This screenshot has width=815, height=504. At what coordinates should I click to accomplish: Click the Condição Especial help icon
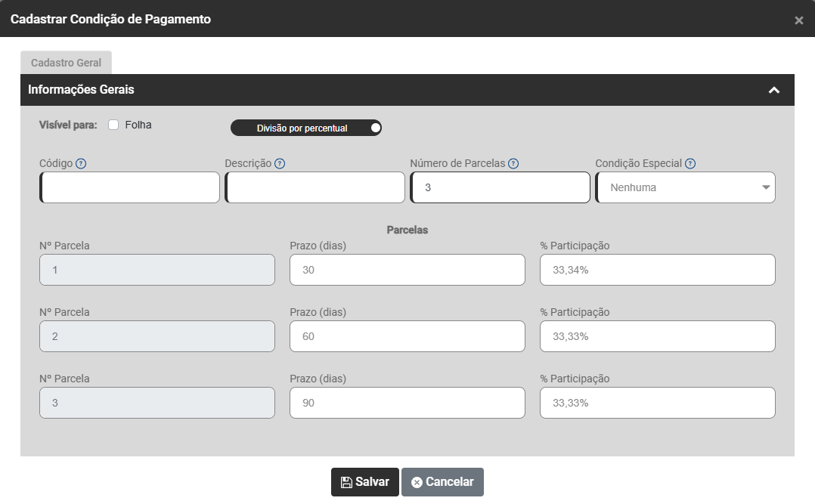click(x=690, y=164)
